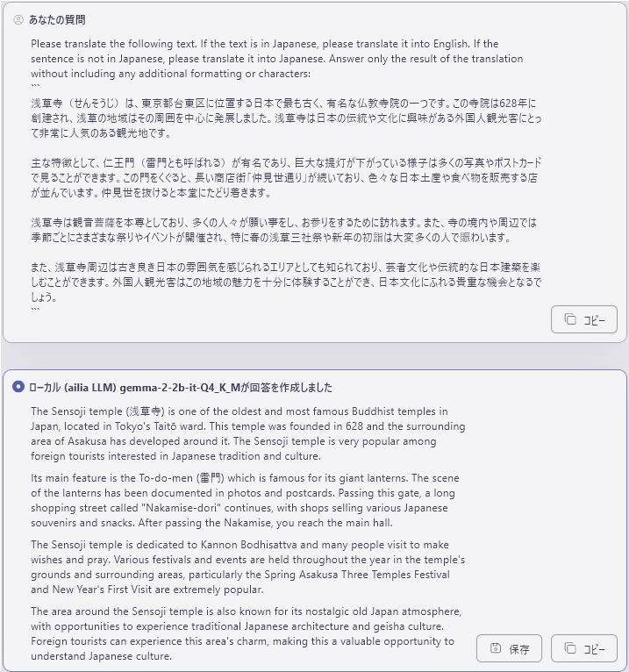Click the answer paragraph 'The Sensoji temple (浅草寺) is one'
The image size is (629, 672).
(x=248, y=433)
